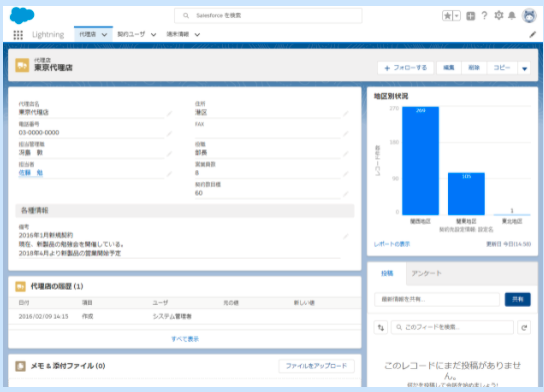Edit the 担当者 field via pencil icon
Screen dimensions: 544x392
(169, 174)
